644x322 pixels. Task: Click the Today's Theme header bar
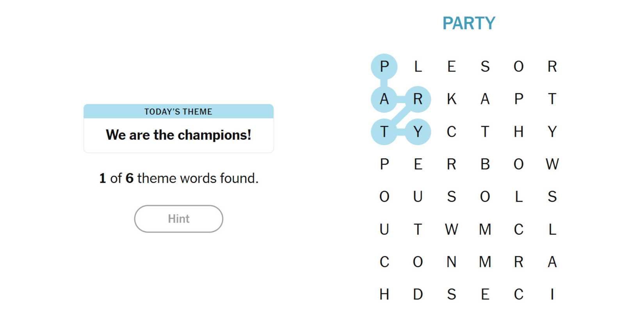click(x=178, y=112)
